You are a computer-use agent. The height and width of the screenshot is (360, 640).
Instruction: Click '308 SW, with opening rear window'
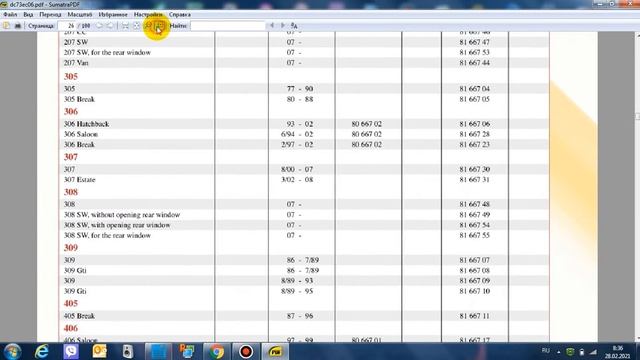117,225
